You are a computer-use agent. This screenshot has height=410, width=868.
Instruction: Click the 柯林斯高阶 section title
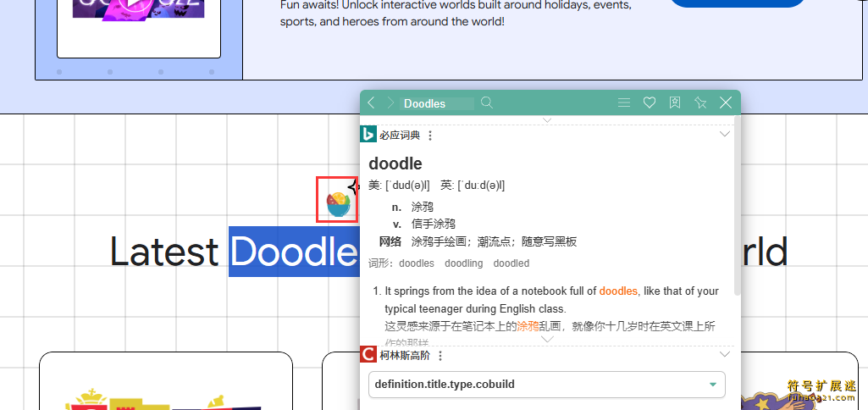click(406, 355)
